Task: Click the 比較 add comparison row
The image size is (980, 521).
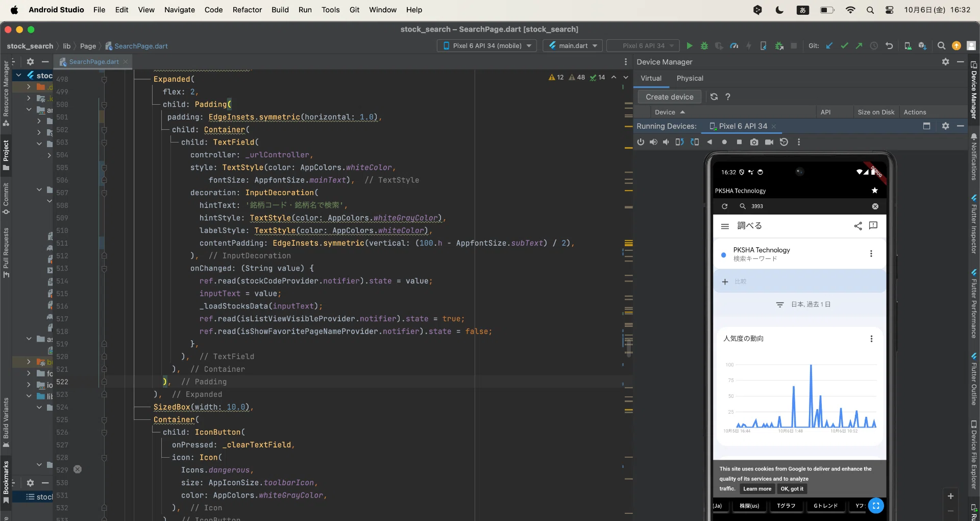Action: tap(799, 281)
